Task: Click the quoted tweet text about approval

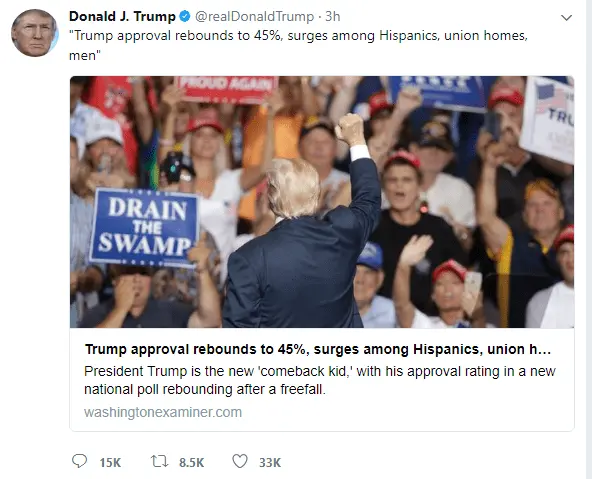Action: (x=298, y=45)
